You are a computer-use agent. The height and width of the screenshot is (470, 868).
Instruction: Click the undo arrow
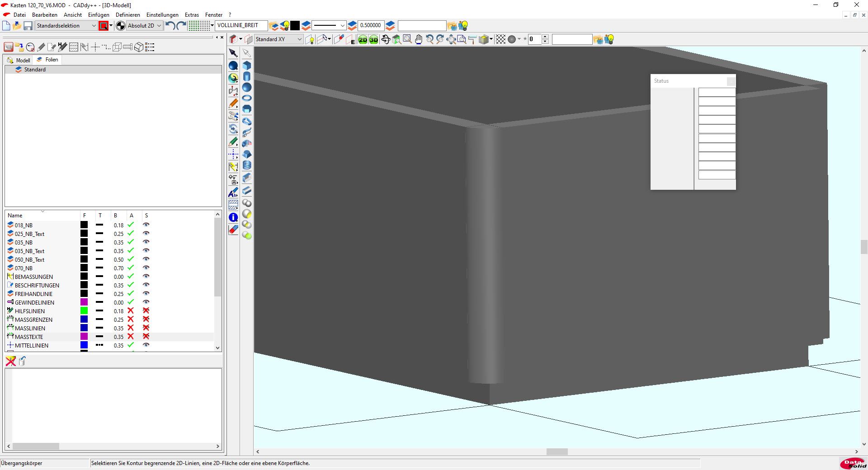coord(170,26)
